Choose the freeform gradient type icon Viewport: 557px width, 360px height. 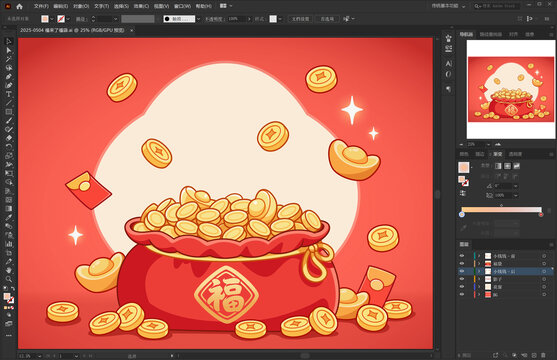[517, 166]
